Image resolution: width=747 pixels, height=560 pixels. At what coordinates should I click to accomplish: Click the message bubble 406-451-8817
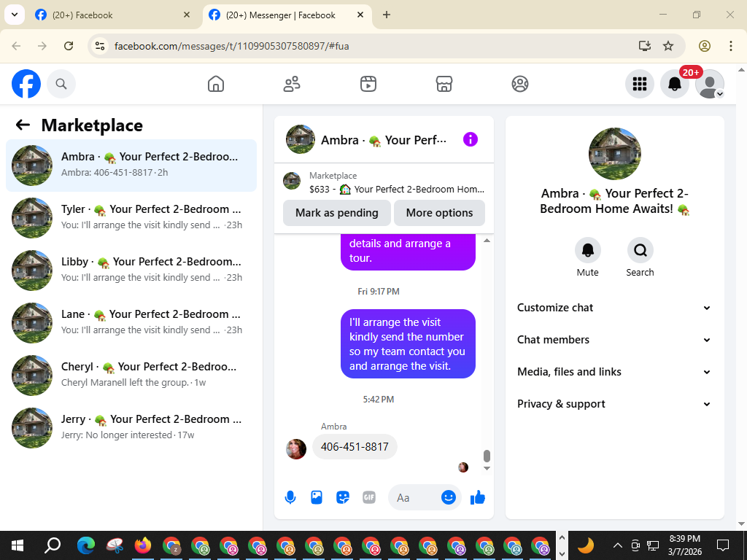click(355, 447)
